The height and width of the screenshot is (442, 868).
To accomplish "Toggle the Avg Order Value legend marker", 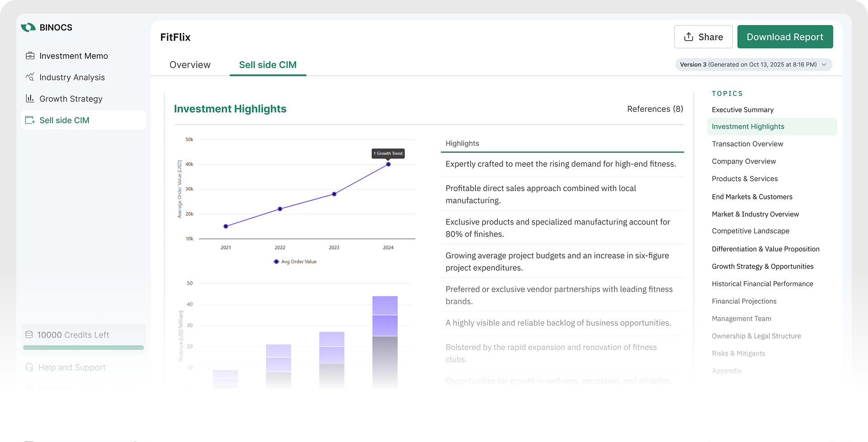I will coord(276,262).
